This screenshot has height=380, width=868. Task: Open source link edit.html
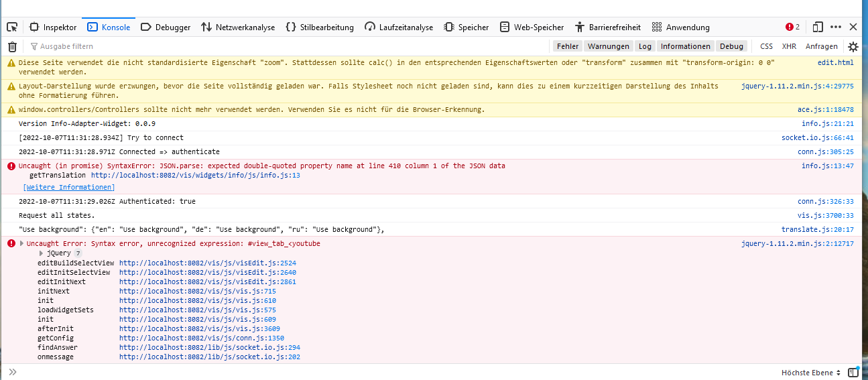[836, 62]
